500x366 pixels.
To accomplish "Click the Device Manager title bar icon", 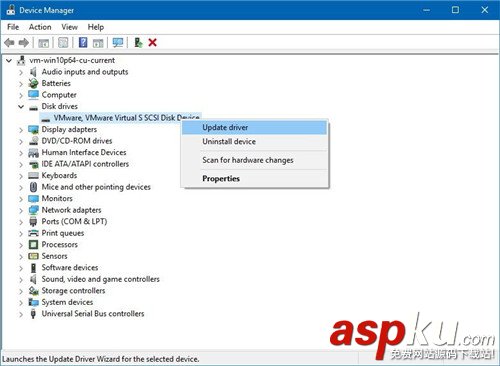I will point(11,10).
